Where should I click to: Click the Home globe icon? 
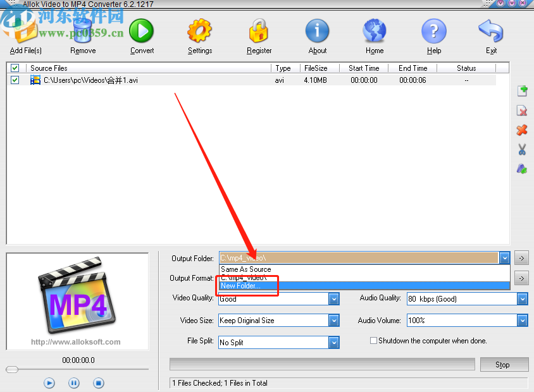coord(375,31)
